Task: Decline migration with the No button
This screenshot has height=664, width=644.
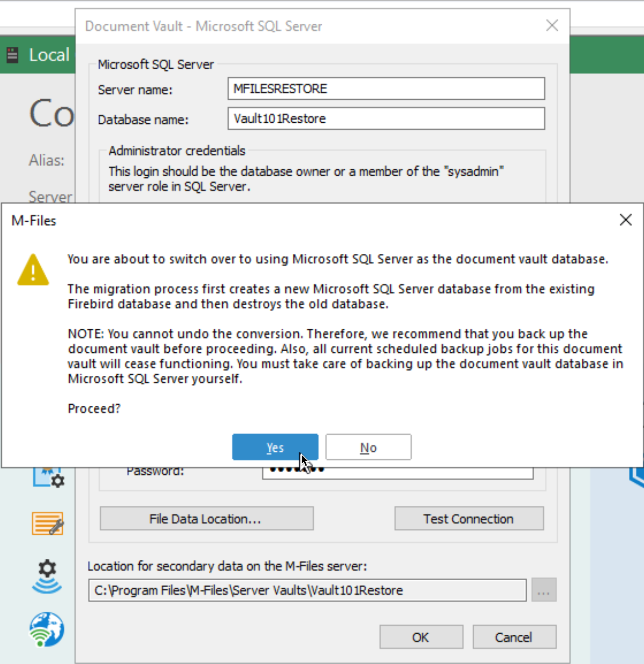Action: pyautogui.click(x=368, y=447)
